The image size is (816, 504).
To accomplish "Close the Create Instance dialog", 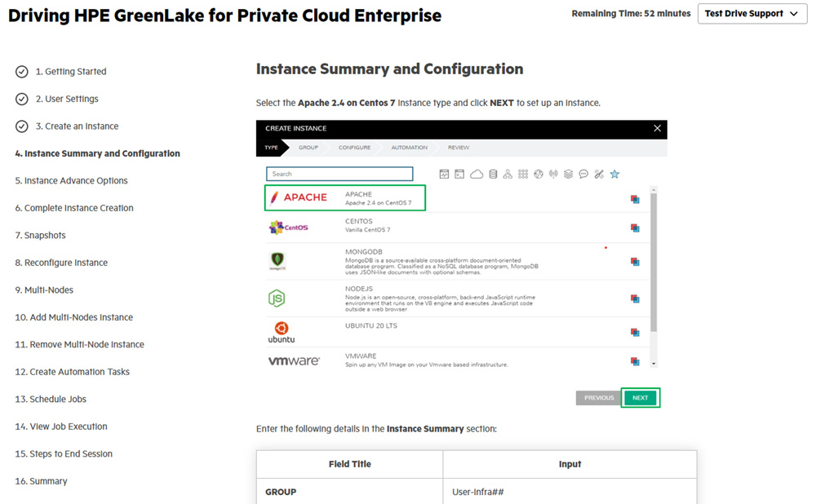I will [x=657, y=128].
